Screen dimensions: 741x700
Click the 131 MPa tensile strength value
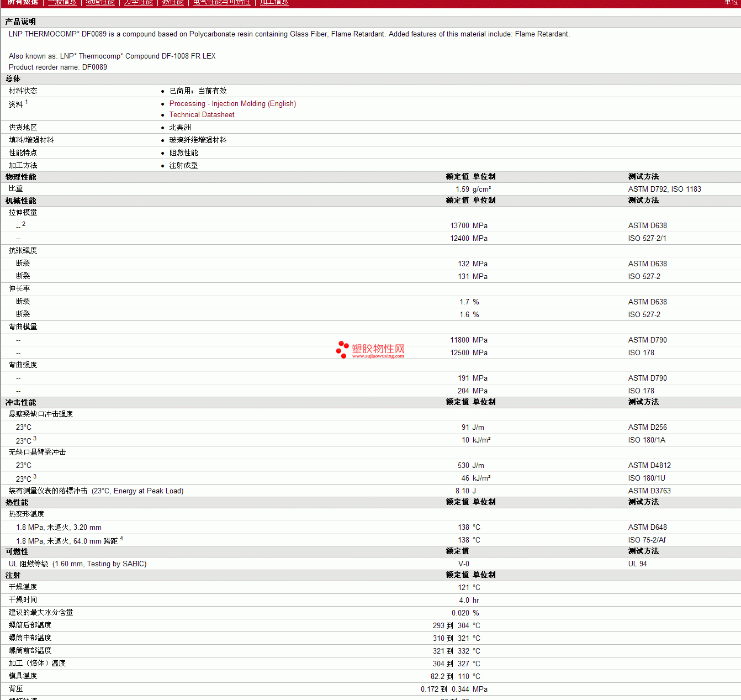point(473,276)
